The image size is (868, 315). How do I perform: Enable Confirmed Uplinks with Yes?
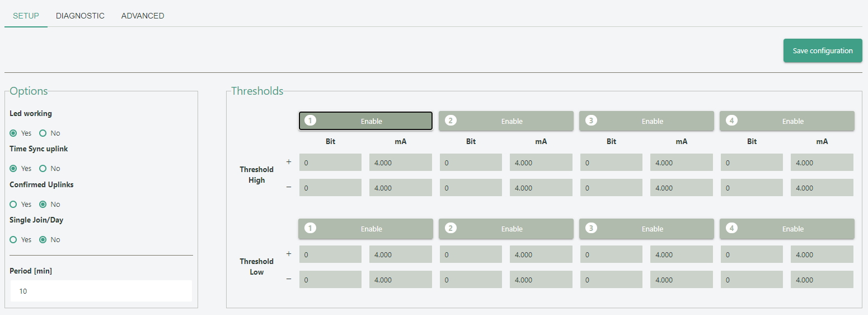click(x=13, y=205)
